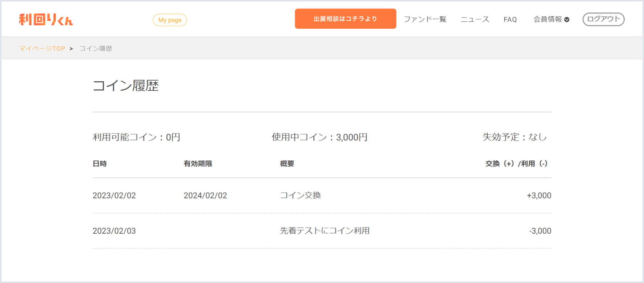Screen dimensions: 644x283
Task: Click the 交換(+)/利用(-) column header
Action: click(x=516, y=164)
